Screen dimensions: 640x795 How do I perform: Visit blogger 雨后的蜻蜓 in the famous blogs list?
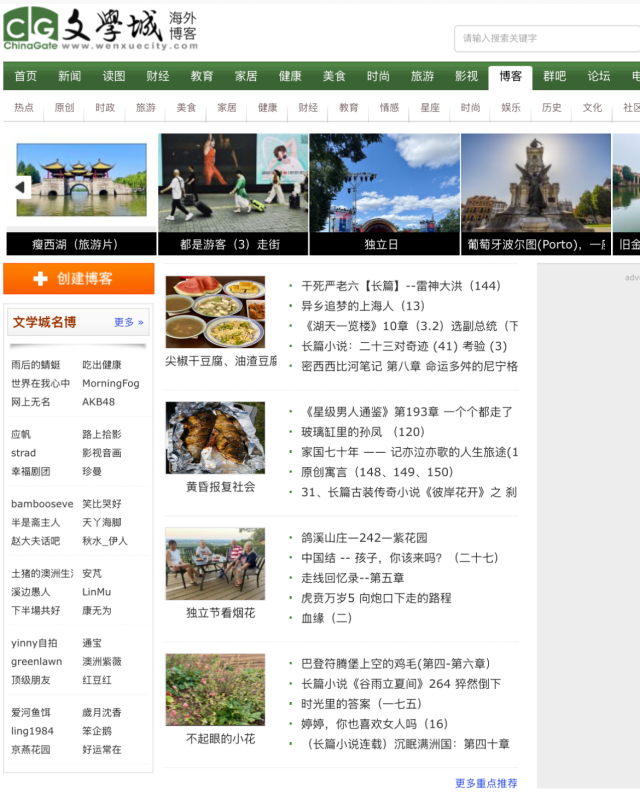point(36,365)
